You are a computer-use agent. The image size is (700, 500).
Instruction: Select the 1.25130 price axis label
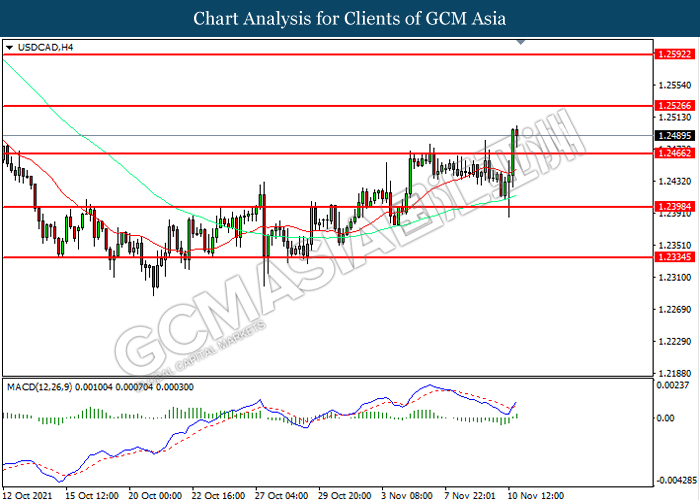pos(675,117)
